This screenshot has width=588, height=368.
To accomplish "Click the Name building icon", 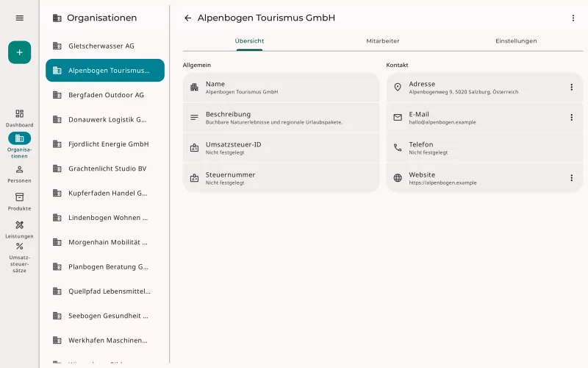I will click(194, 87).
